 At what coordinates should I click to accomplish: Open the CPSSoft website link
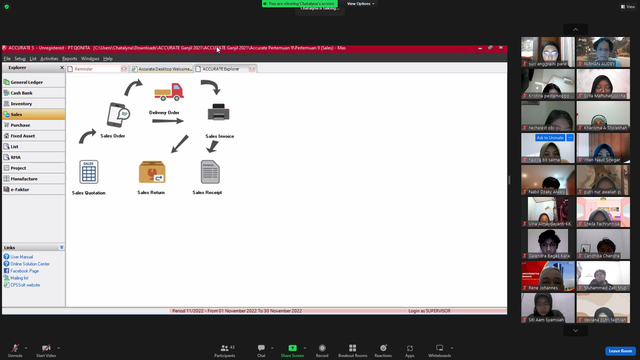point(25,285)
